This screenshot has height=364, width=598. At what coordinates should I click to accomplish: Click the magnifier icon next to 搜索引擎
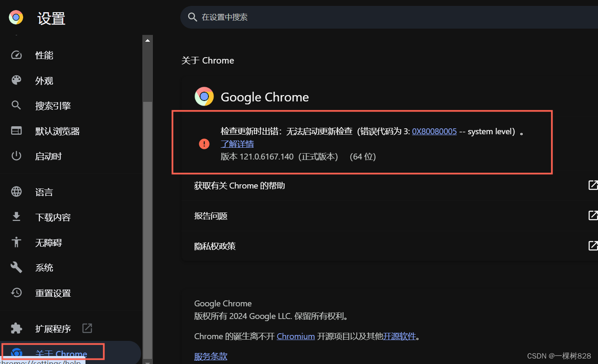pos(16,106)
